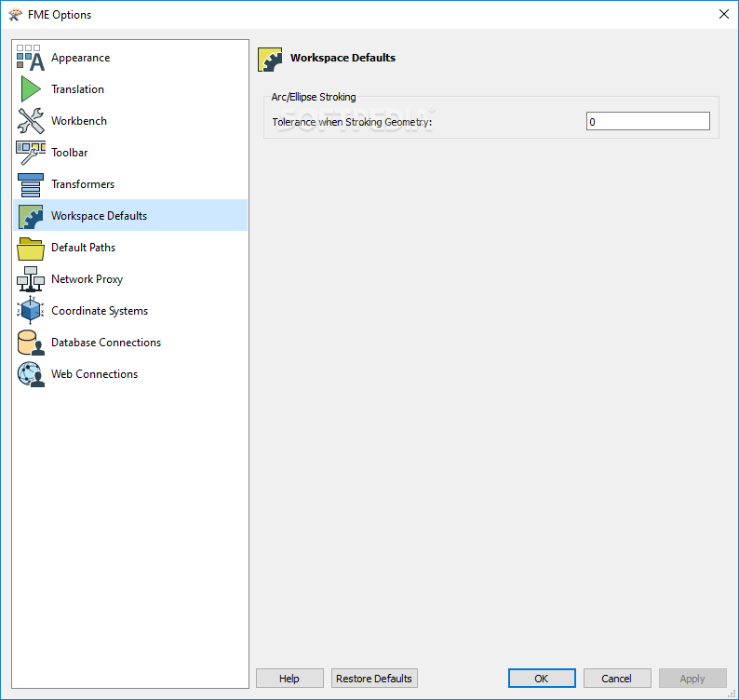Select the Workspace Defaults entry

(130, 215)
